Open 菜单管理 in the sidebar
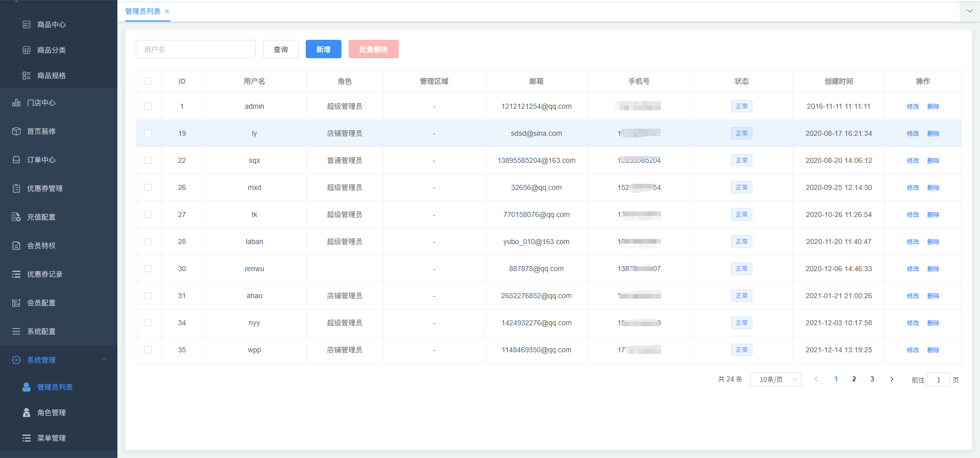 51,438
